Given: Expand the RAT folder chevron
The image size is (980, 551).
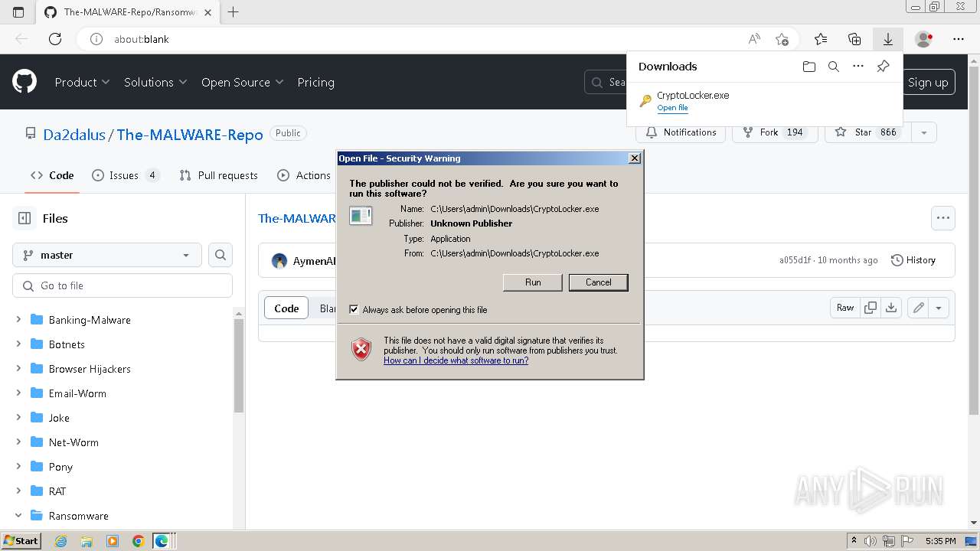Looking at the screenshot, I should pyautogui.click(x=18, y=491).
